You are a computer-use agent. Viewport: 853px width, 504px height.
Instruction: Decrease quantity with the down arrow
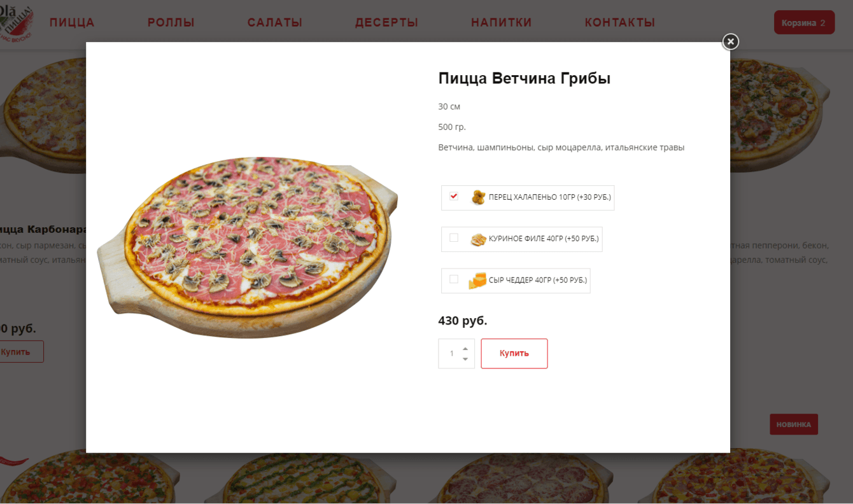(465, 360)
